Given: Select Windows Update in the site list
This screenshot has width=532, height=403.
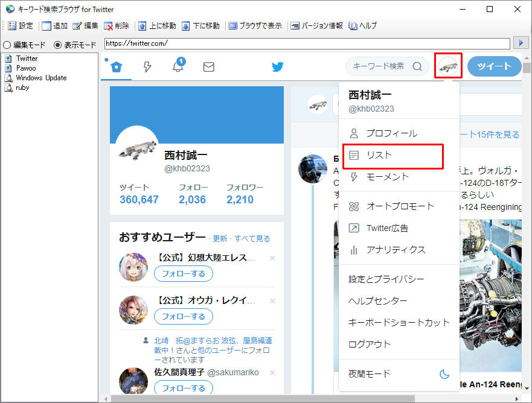Looking at the screenshot, I should [x=41, y=78].
